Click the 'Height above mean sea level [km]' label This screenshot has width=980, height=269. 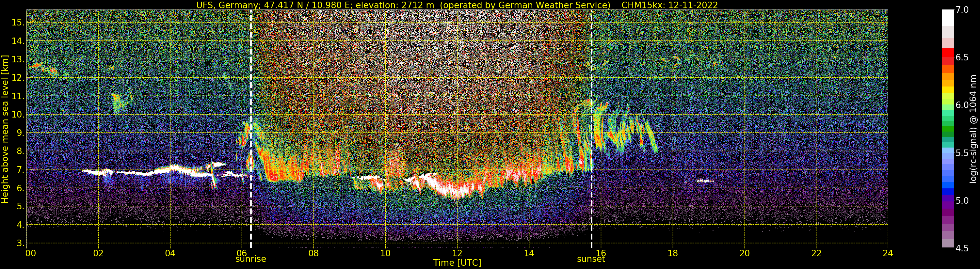(x=5, y=129)
